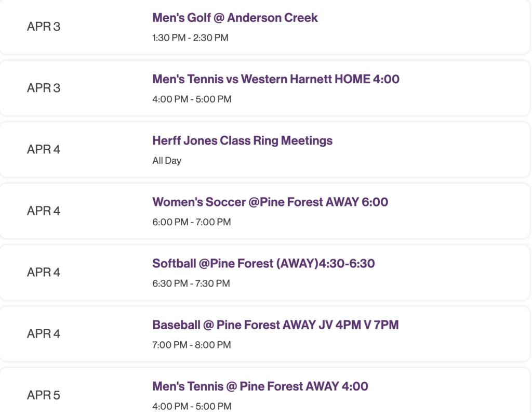532x413 pixels.
Task: Click the 6:00 PM - 7:00 PM time text
Action: click(x=191, y=222)
